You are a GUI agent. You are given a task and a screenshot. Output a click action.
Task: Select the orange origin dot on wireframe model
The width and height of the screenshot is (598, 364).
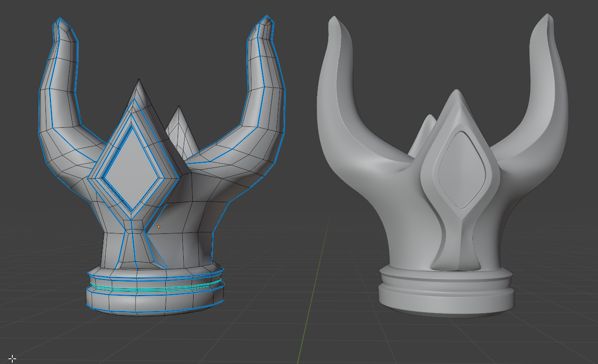159,227
